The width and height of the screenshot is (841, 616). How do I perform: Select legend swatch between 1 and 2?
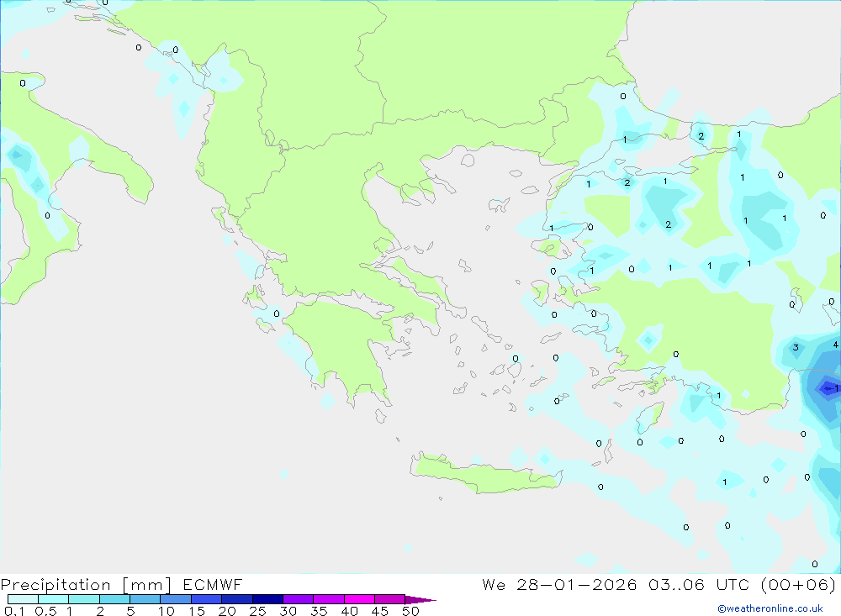point(84,599)
